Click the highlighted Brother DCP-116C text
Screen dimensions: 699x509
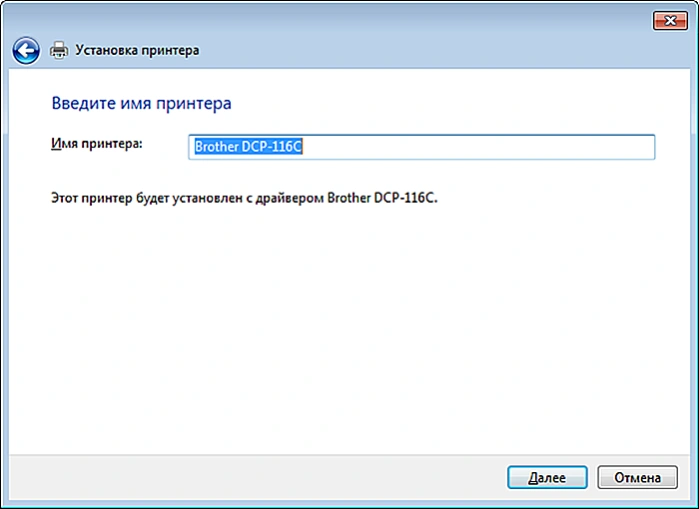[x=249, y=147]
